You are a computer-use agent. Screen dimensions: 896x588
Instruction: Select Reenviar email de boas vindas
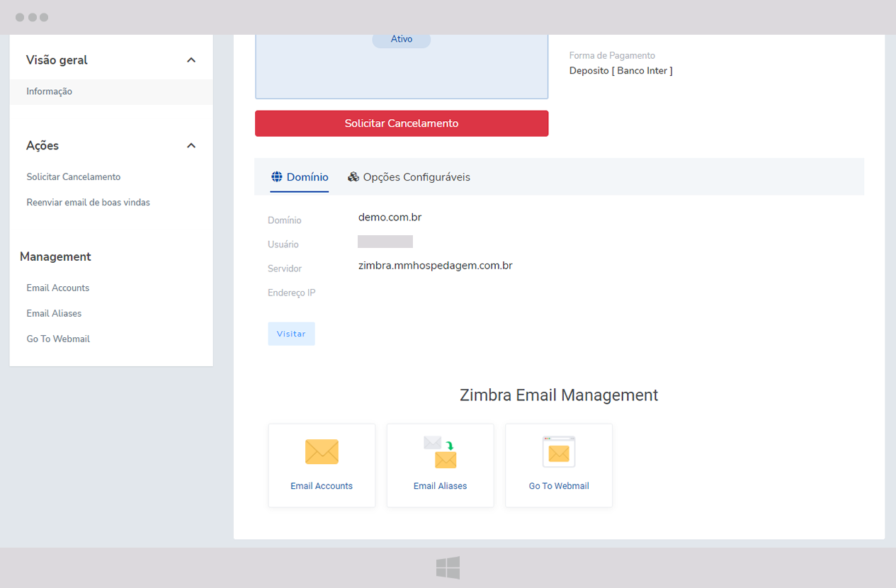pyautogui.click(x=89, y=203)
